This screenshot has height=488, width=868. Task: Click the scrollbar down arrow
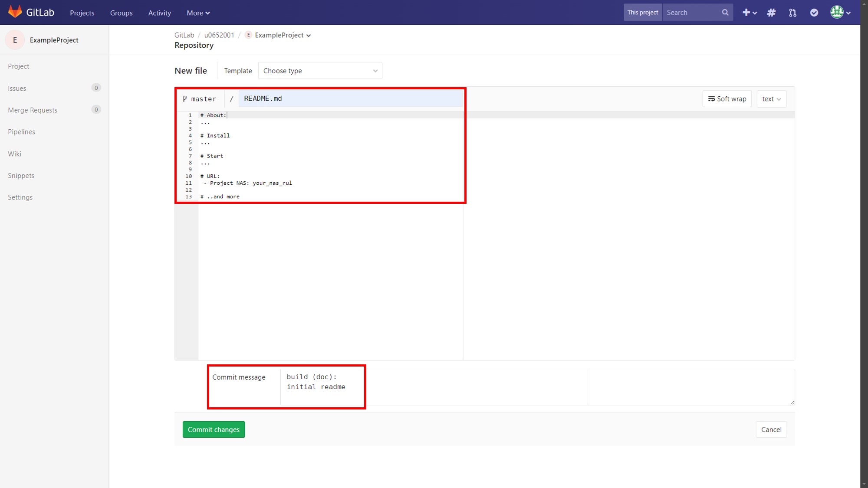864,485
